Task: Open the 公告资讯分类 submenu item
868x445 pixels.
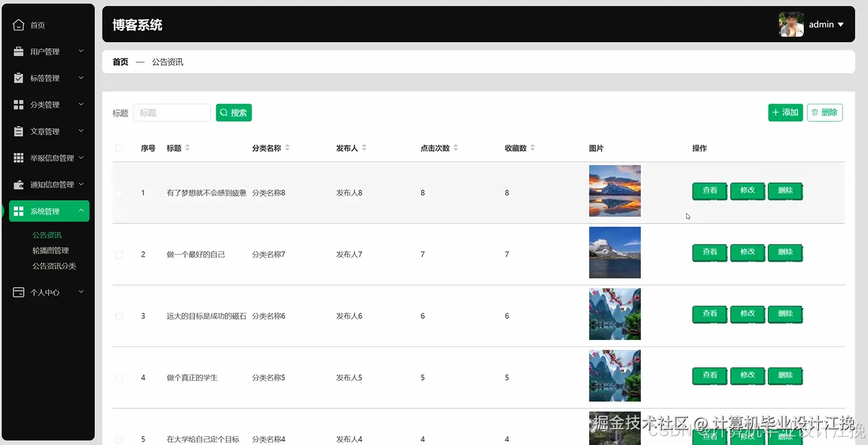Action: tap(54, 266)
